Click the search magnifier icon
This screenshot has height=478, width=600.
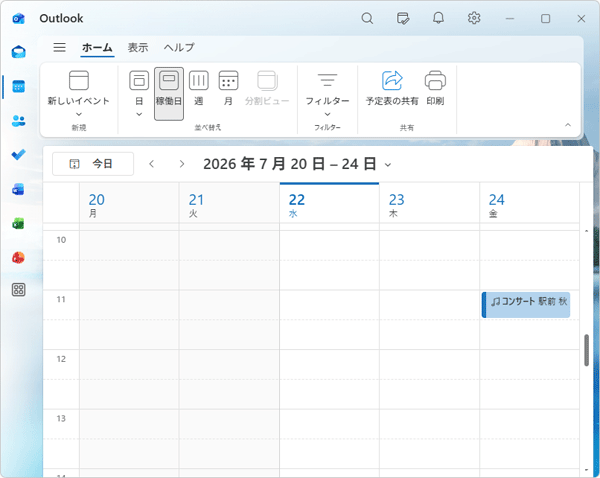pyautogui.click(x=367, y=18)
